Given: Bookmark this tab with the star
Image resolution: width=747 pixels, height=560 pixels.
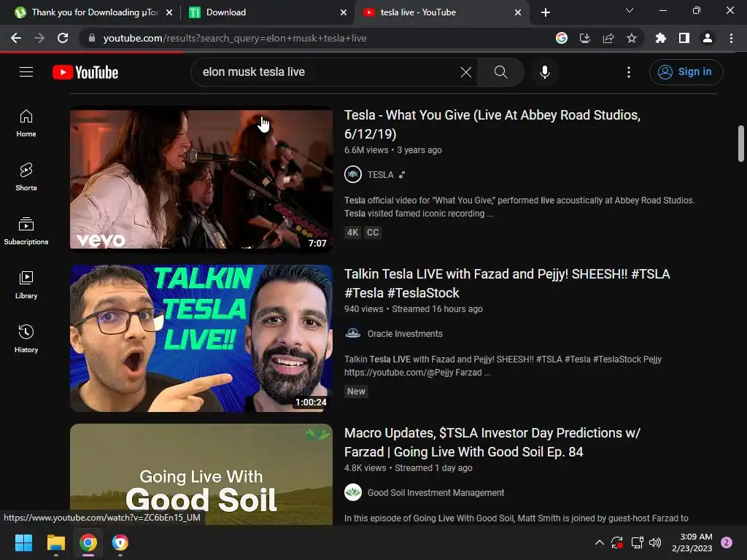Looking at the screenshot, I should pyautogui.click(x=632, y=38).
